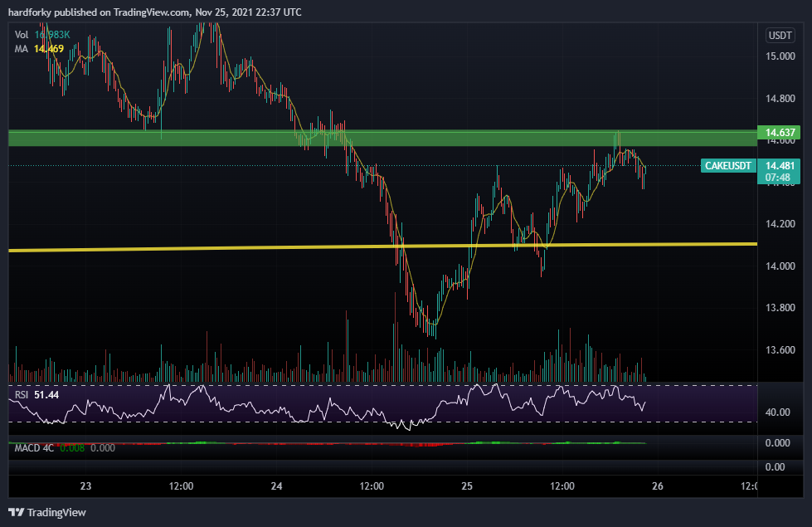This screenshot has height=527, width=812.
Task: Click the green 14.637 price label
Action: 779,133
